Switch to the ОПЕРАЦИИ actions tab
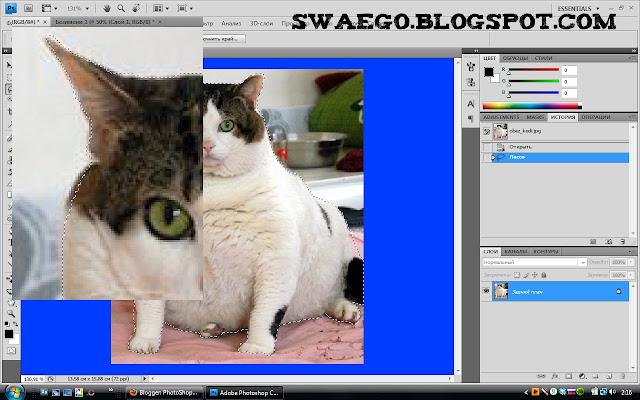 point(596,117)
